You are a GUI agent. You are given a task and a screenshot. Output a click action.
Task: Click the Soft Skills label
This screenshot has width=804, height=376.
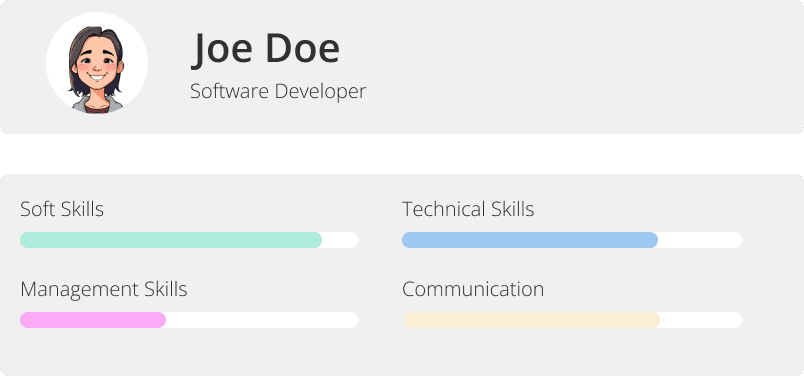pos(62,209)
